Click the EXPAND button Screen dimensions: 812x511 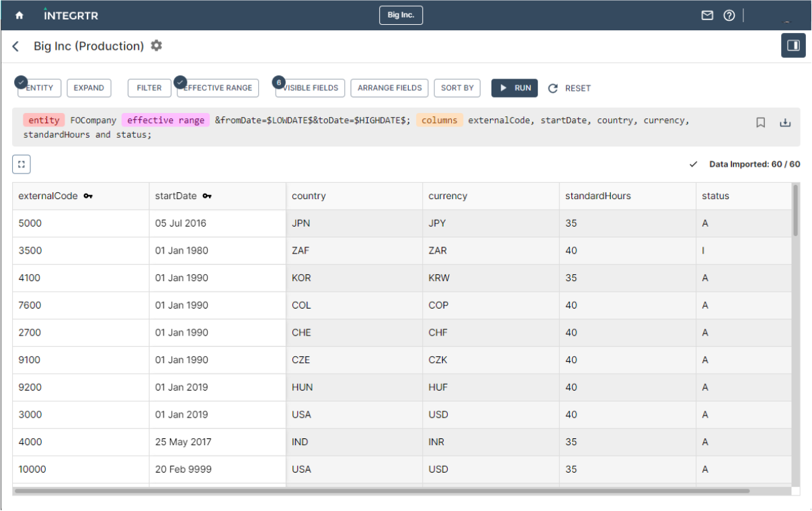point(89,88)
